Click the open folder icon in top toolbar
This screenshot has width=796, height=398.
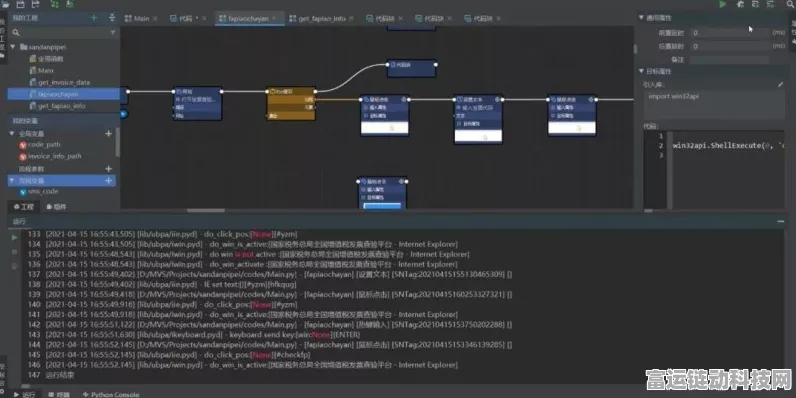tap(6, 4)
